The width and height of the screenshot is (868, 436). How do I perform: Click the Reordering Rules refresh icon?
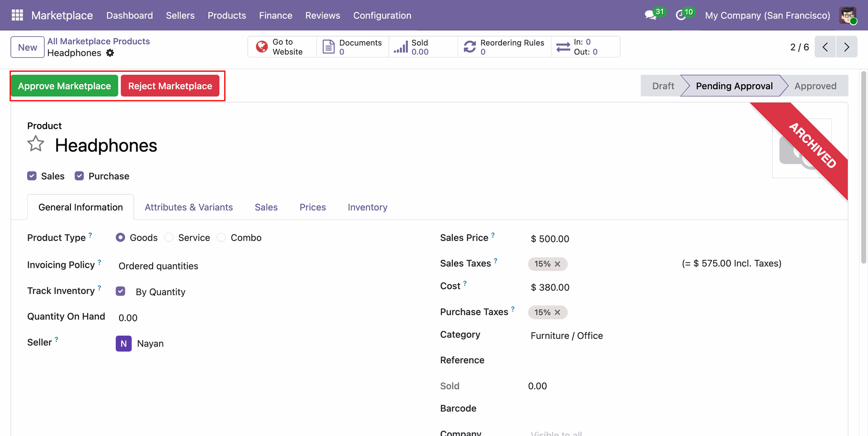click(470, 47)
